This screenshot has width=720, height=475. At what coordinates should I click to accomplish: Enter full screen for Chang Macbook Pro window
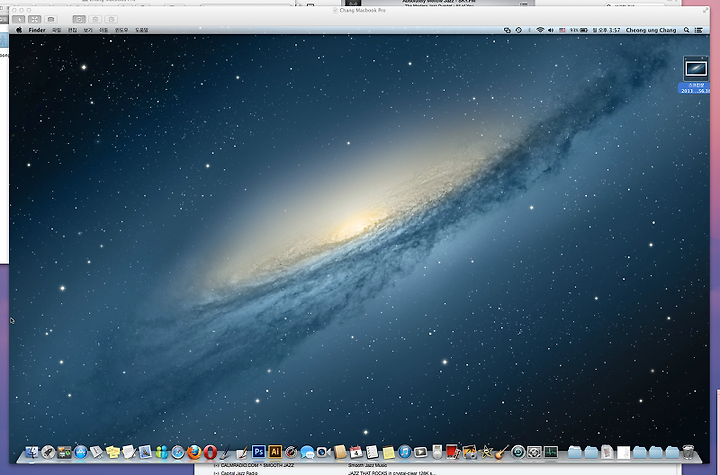coord(705,10)
